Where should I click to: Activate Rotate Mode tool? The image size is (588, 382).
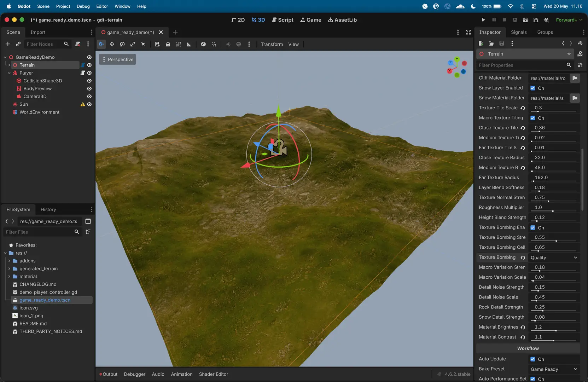tap(122, 44)
